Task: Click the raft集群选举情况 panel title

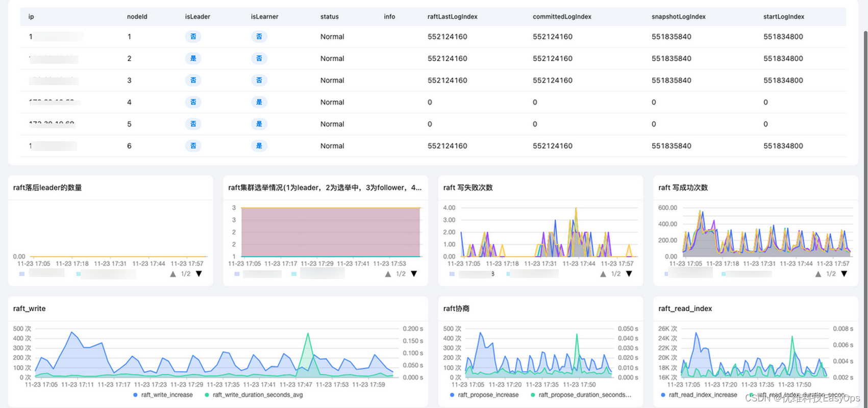Action: click(325, 188)
